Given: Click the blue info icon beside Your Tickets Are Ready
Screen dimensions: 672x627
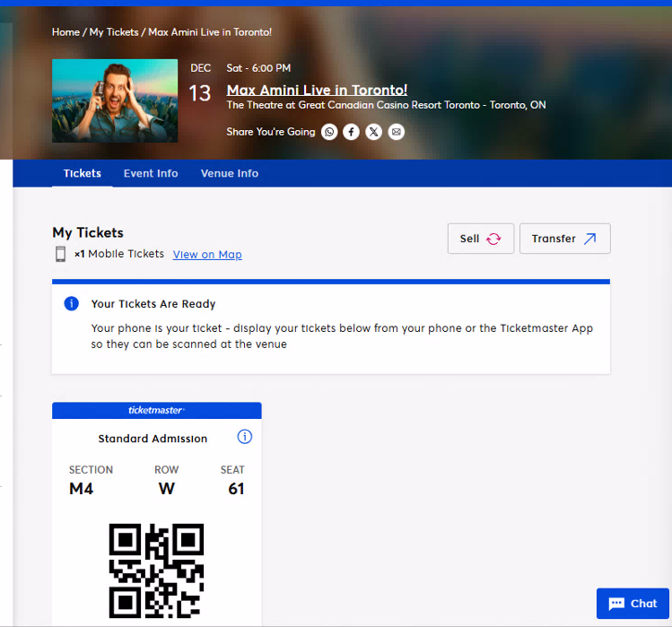Looking at the screenshot, I should pyautogui.click(x=71, y=303).
